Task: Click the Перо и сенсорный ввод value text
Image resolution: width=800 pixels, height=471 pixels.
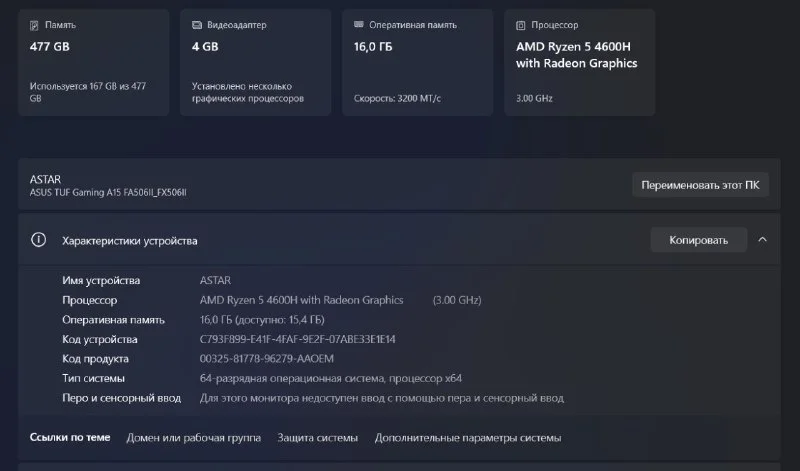Action: pyautogui.click(x=381, y=398)
